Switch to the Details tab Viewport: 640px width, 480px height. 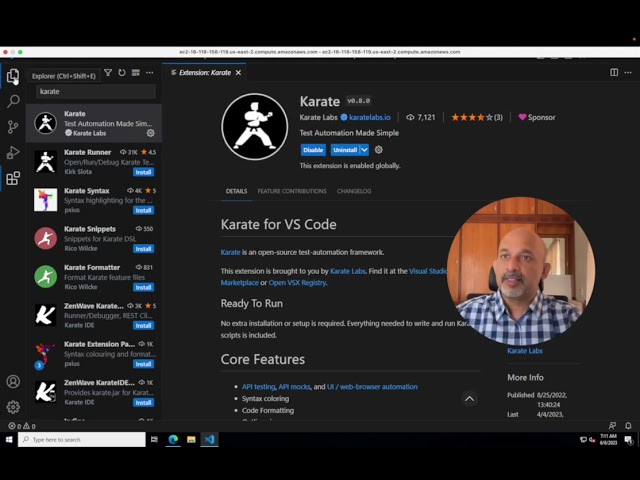236,191
